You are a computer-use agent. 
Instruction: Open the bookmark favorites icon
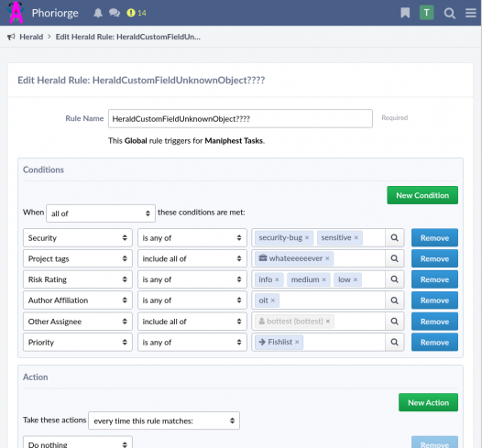pos(405,13)
